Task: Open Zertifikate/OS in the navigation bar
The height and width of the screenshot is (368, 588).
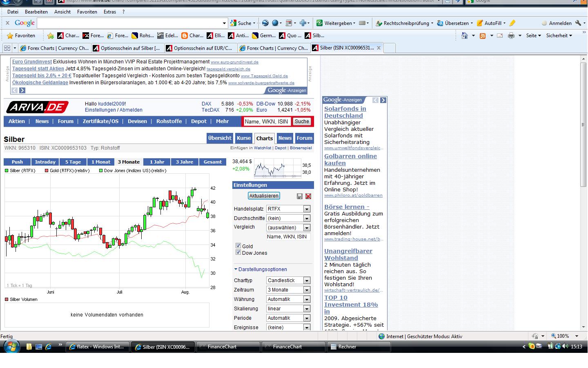Action: (x=100, y=121)
